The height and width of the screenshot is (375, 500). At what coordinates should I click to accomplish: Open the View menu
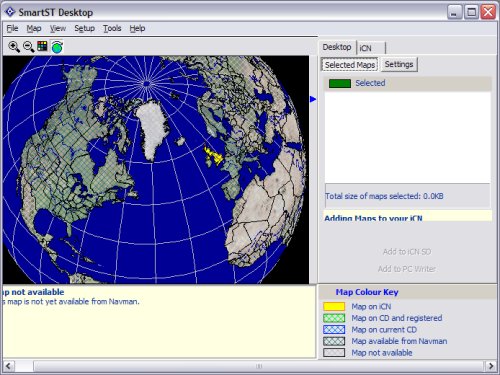tap(58, 28)
